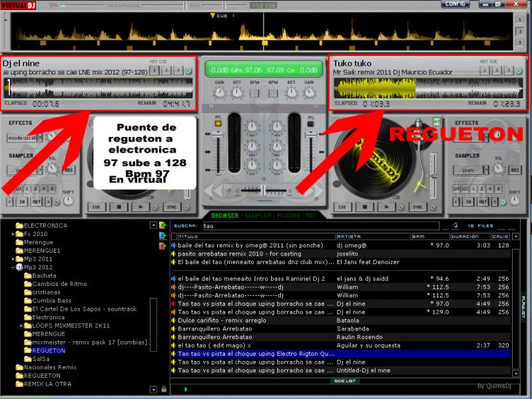Click the blue folder icon beside browser tree
The width and height of the screenshot is (532, 399).
point(163,235)
